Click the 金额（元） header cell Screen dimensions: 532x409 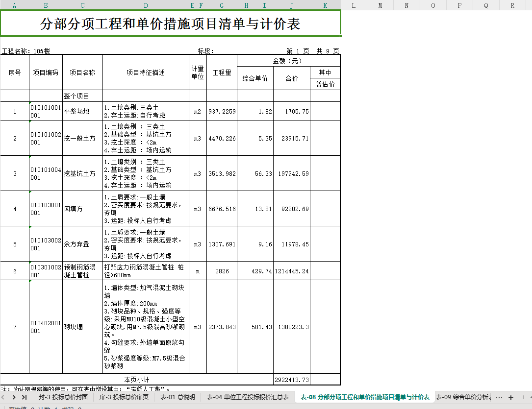tap(288, 61)
